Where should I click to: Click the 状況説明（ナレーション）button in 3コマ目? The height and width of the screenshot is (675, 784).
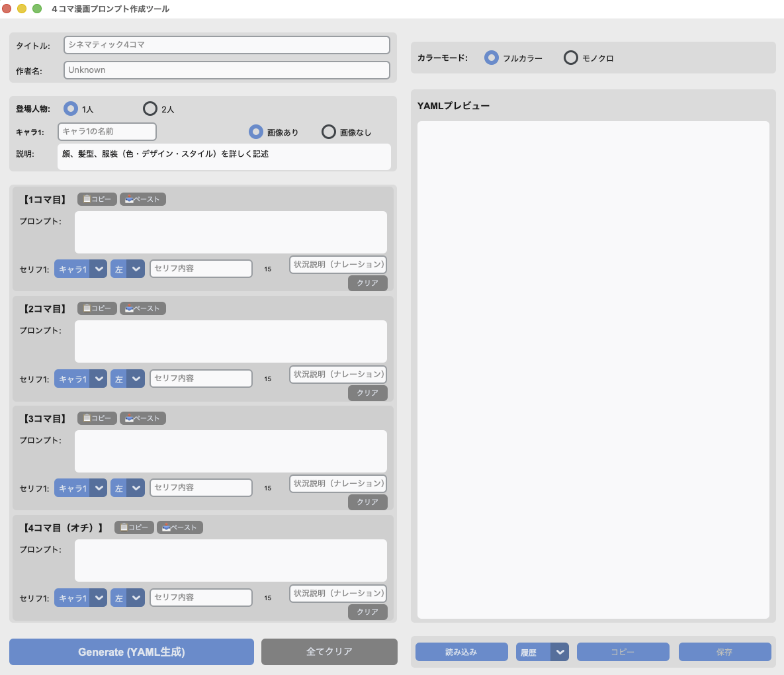337,484
